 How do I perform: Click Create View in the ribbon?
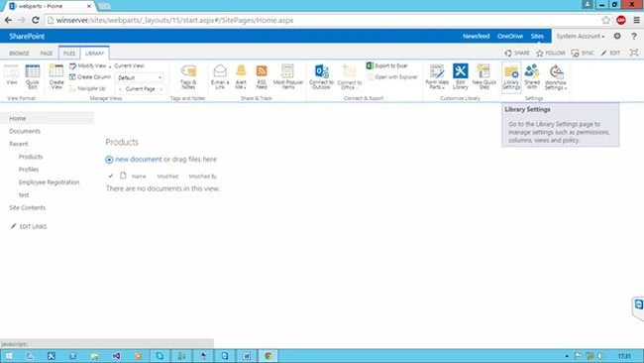click(56, 77)
